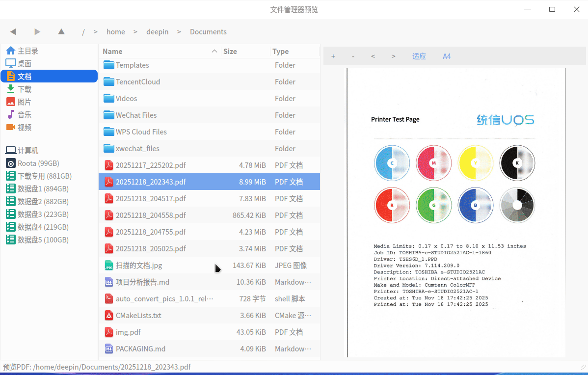The image size is (588, 375).
Task: Jump to root via the slash breadcrumb
Action: click(83, 32)
